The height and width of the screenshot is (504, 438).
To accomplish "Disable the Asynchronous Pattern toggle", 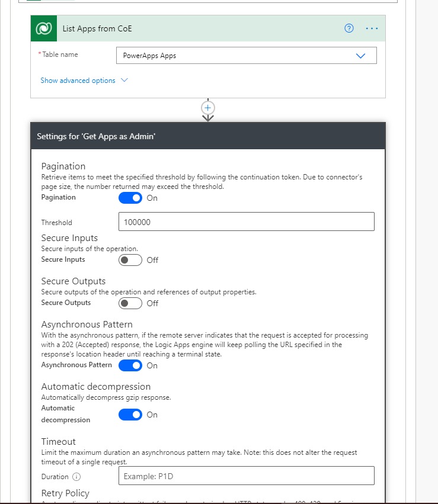I will coord(130,365).
